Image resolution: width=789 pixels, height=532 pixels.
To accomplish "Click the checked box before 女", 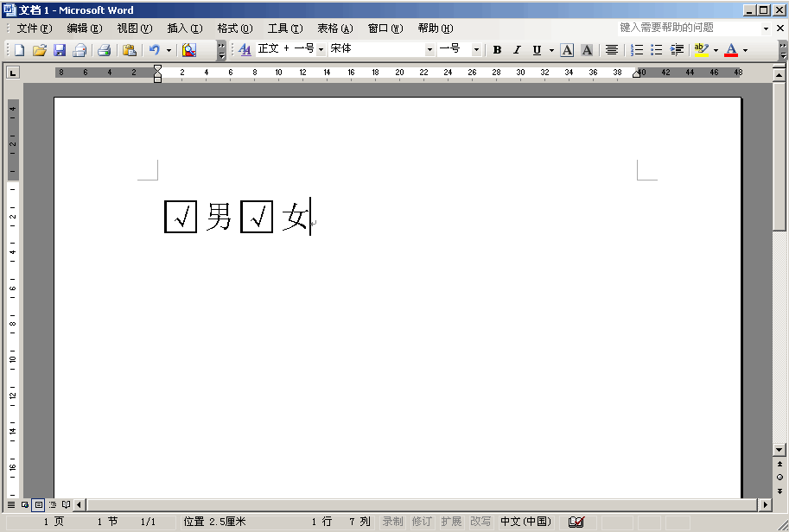I will 257,217.
